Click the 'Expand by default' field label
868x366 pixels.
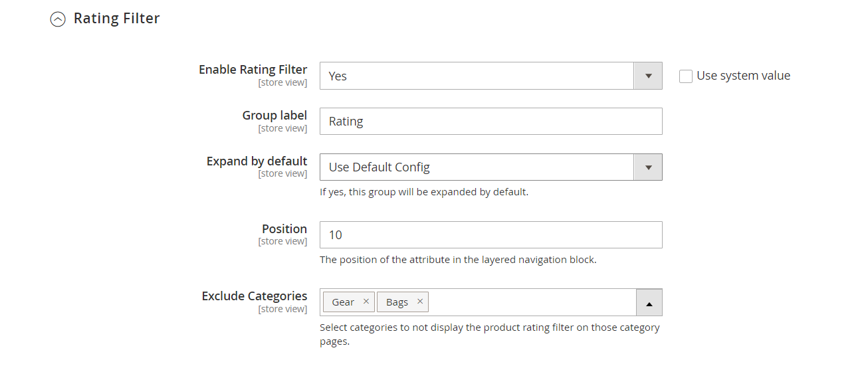coord(257,161)
